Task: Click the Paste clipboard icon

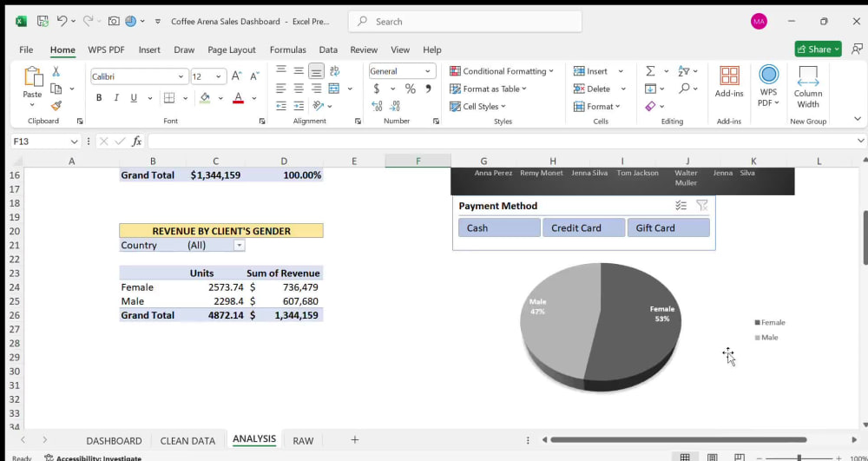Action: [33, 76]
